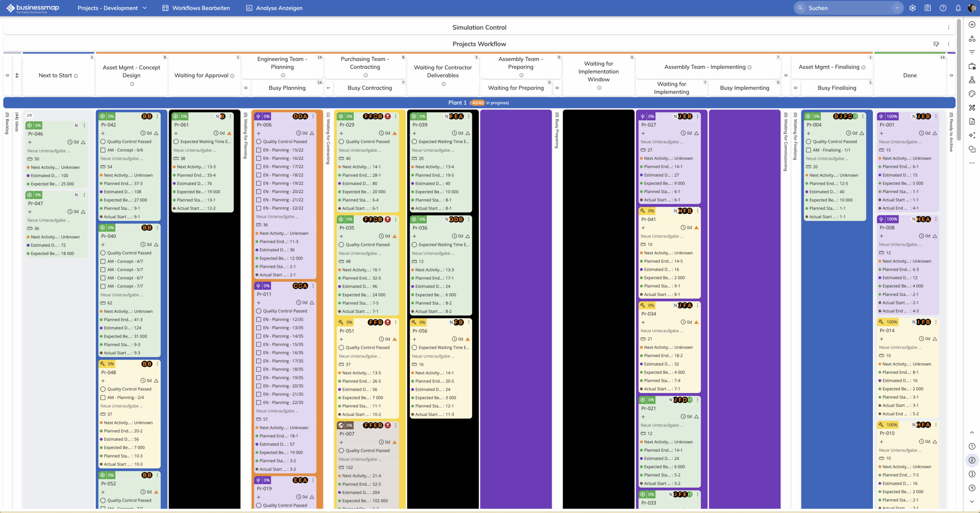Click the Plant 1 swimlane header bar
Screen dimensions: 980x513
[479, 103]
